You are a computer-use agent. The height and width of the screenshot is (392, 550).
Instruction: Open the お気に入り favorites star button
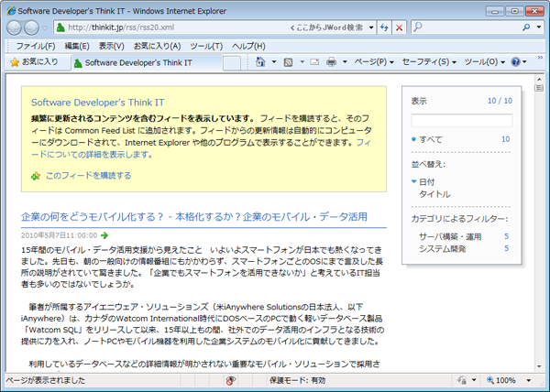(x=34, y=62)
